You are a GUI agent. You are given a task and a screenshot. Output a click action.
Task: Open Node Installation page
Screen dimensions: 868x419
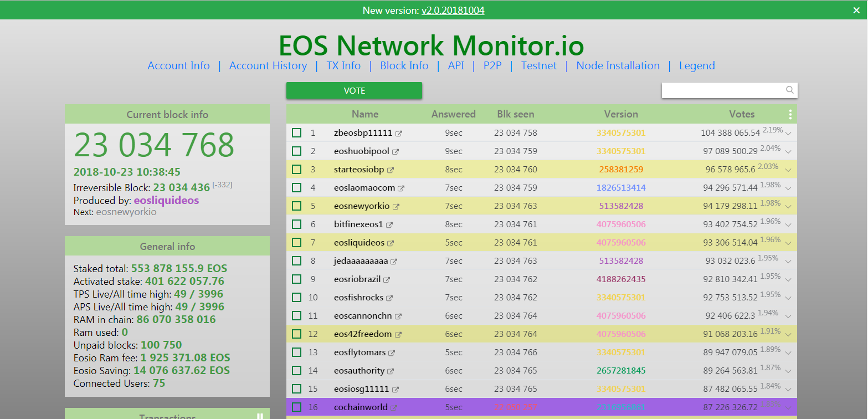point(618,66)
